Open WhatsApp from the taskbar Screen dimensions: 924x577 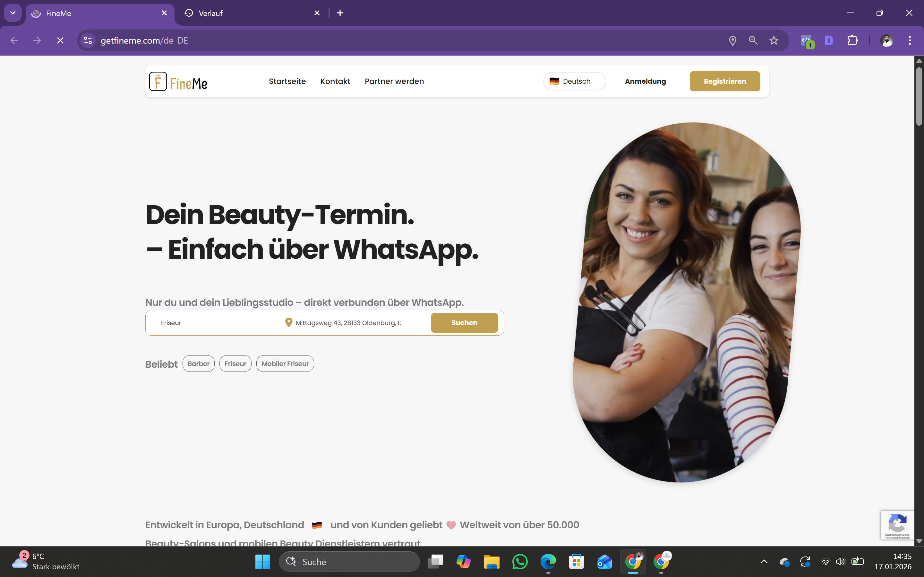pos(520,561)
